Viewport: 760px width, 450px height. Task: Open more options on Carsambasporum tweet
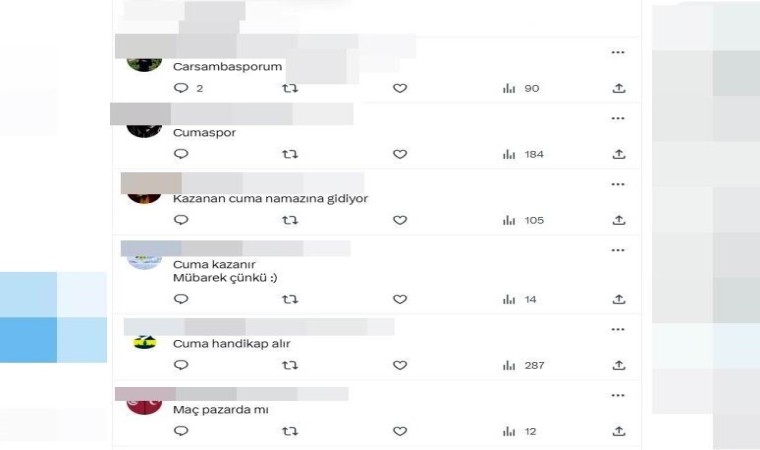[618, 52]
